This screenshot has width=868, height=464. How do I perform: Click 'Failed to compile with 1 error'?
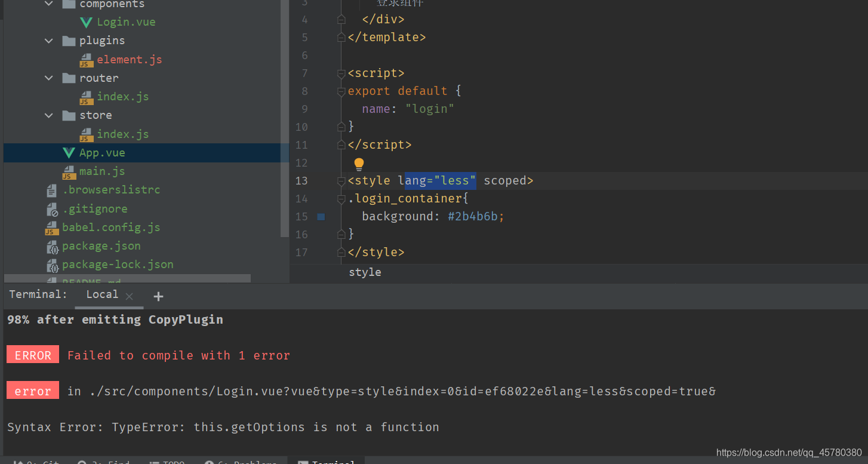(178, 355)
